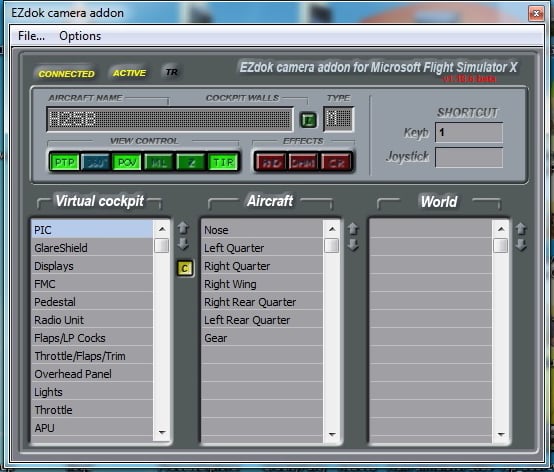Select PIC in Virtual cockpit list
554x472 pixels.
coord(92,230)
